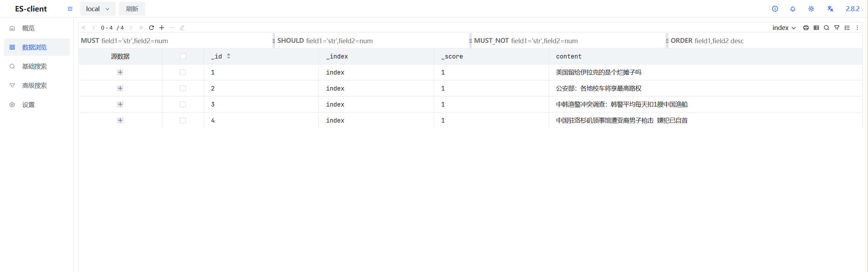Open 高级搜索 from the sidebar menu
Screen dimensions: 868x272
(x=34, y=86)
